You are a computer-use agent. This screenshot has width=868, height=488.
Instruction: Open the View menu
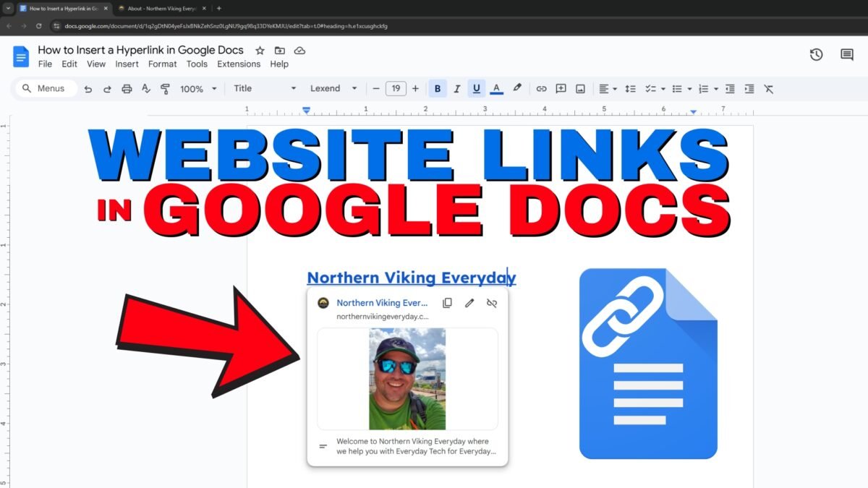(96, 64)
